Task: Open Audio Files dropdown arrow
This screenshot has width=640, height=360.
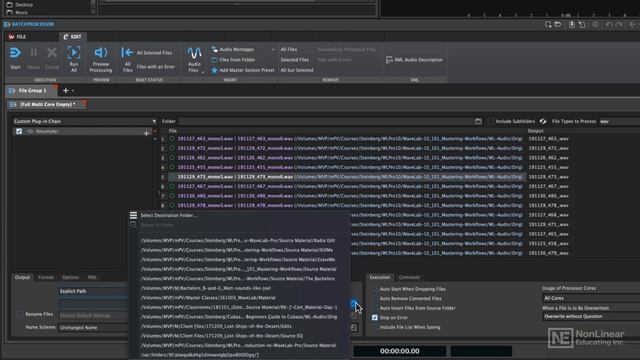Action: [202, 73]
